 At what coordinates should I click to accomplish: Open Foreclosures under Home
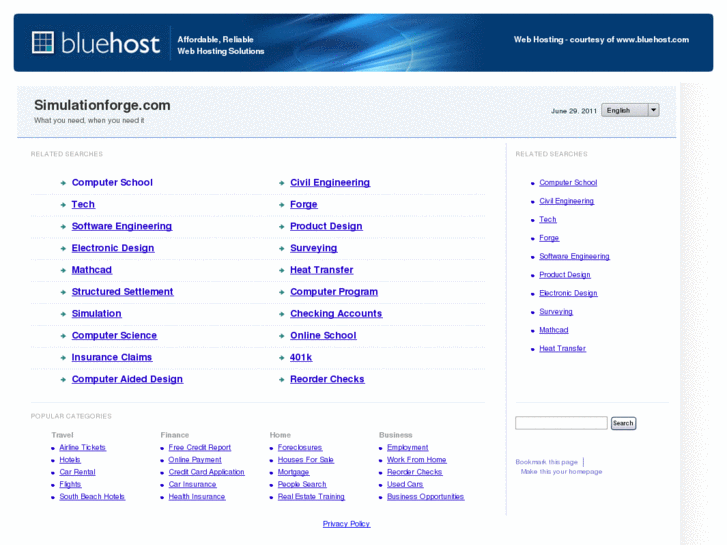tap(300, 448)
